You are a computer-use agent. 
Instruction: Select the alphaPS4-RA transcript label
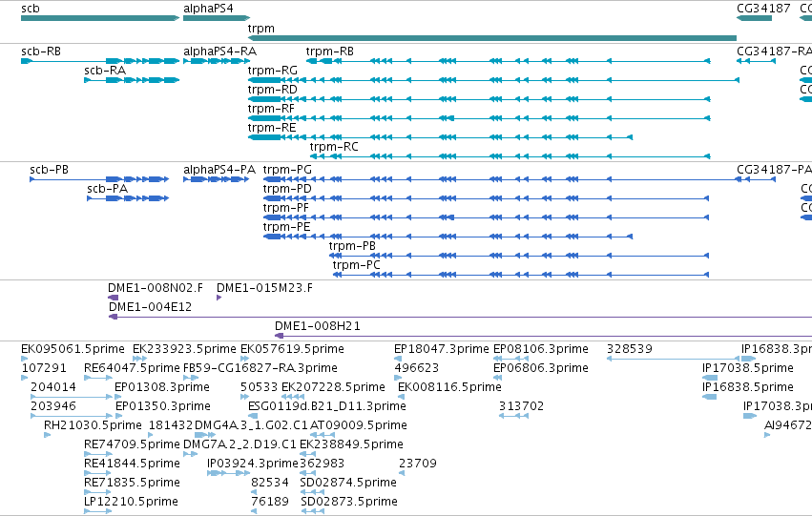click(219, 52)
